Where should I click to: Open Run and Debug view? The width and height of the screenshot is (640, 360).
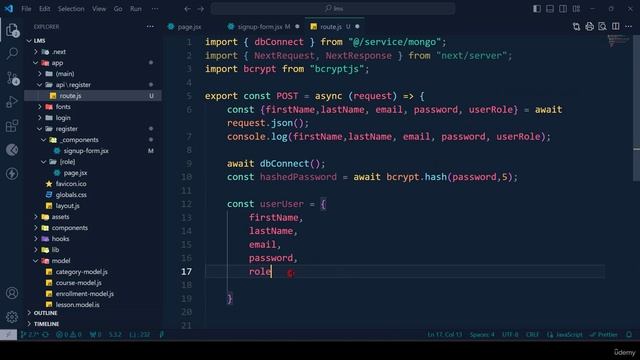pos(12,102)
